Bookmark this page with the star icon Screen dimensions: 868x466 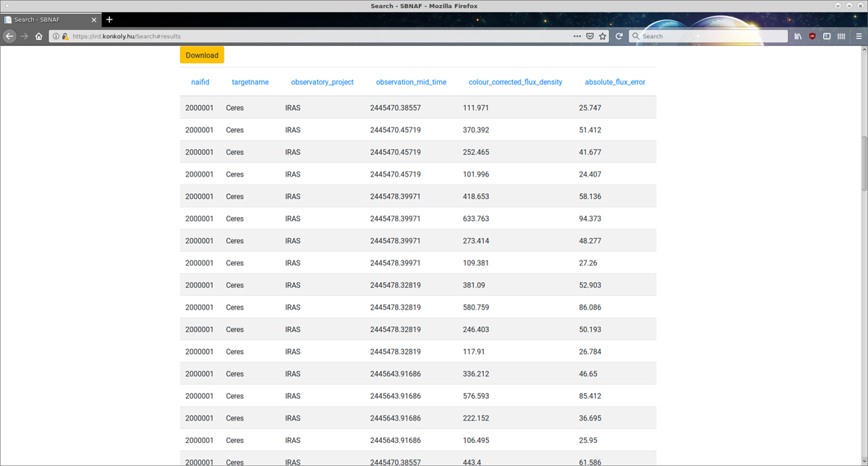(603, 36)
